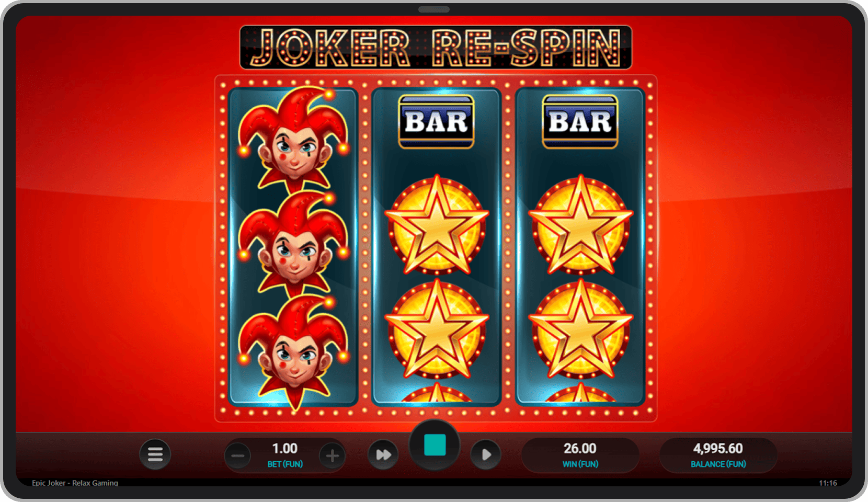The width and height of the screenshot is (868, 502).
Task: Click the BAR symbol on the second reel
Action: (436, 122)
